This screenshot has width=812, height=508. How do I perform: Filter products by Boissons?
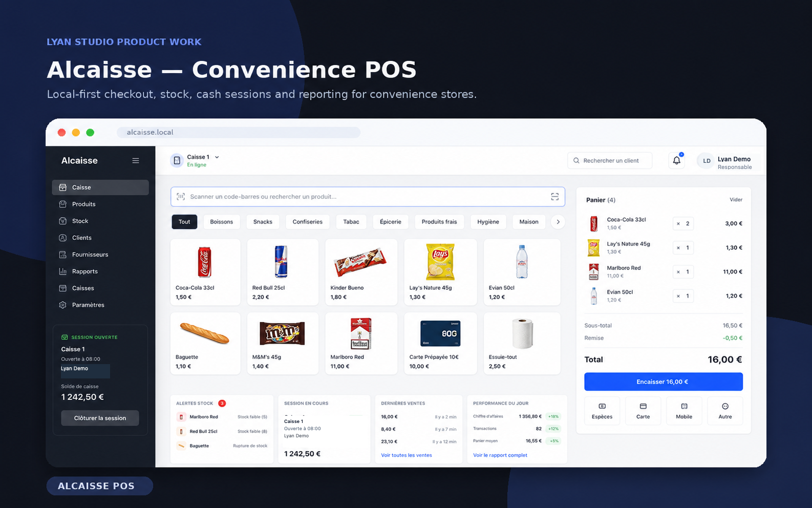(x=221, y=222)
